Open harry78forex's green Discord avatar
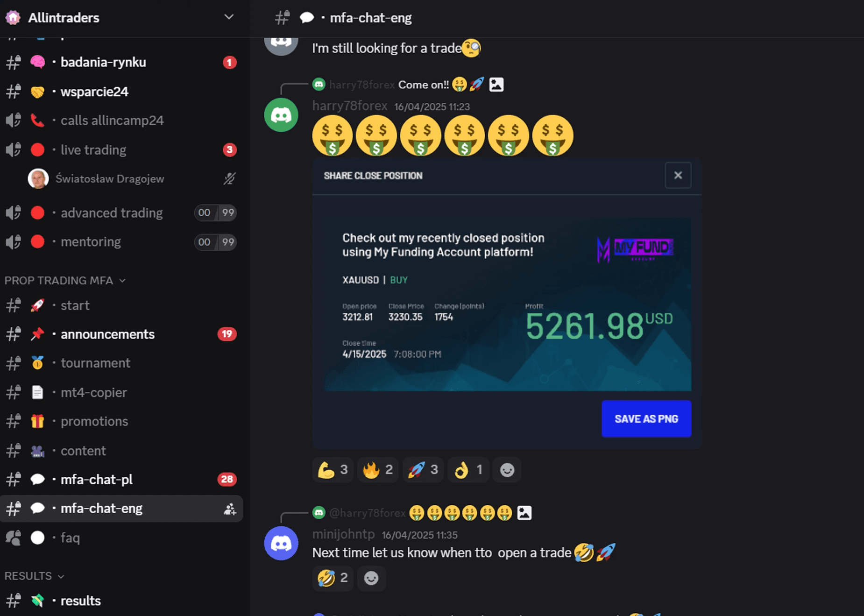The image size is (864, 616). [281, 115]
